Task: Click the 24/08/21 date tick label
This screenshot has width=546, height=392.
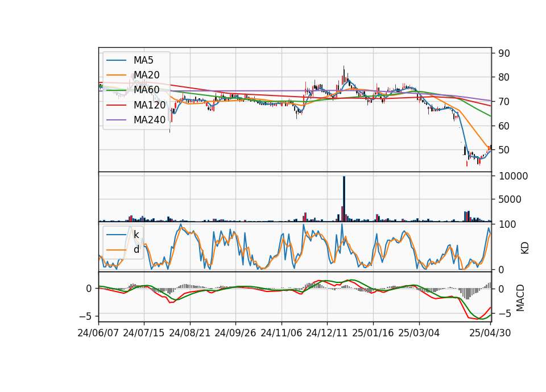Action: tap(190, 333)
